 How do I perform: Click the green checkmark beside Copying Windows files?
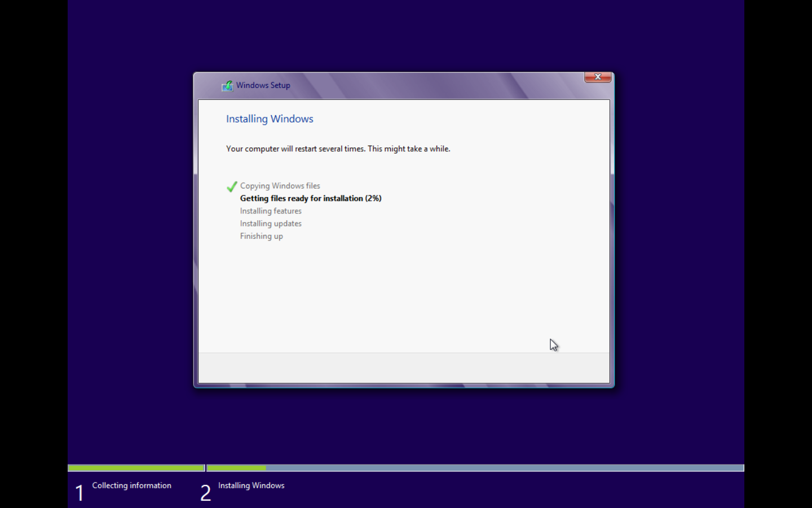coord(232,186)
